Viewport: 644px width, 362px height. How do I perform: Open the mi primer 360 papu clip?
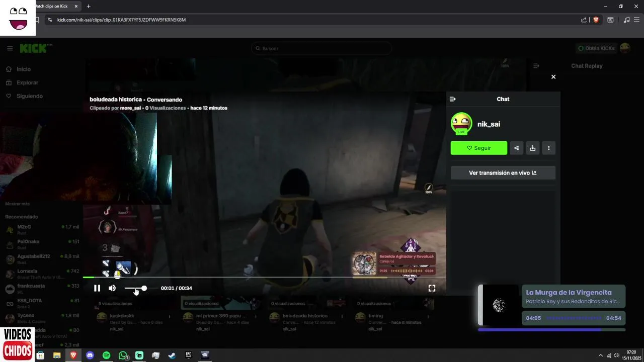[221, 315]
